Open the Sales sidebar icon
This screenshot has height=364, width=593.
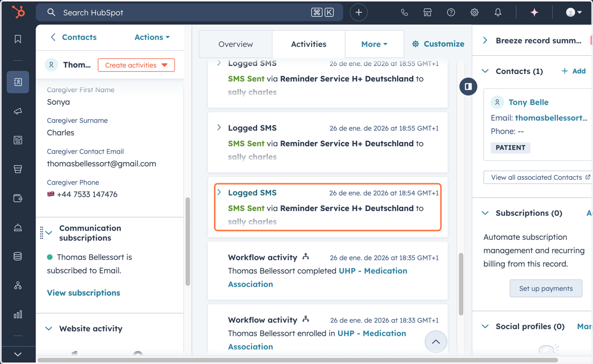coord(18,169)
